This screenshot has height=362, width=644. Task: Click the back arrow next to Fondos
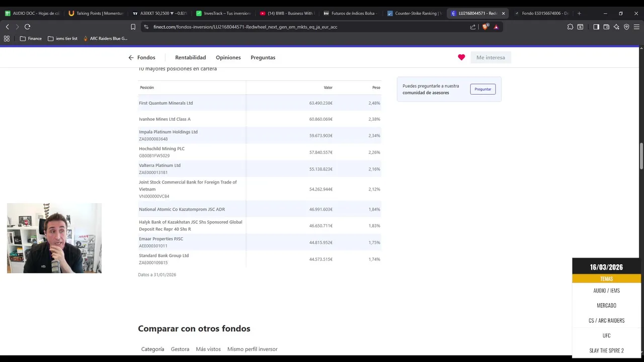[x=131, y=57]
